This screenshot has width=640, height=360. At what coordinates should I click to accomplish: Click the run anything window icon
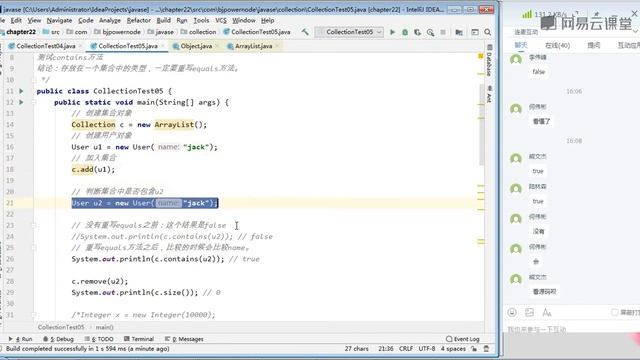coord(474,32)
